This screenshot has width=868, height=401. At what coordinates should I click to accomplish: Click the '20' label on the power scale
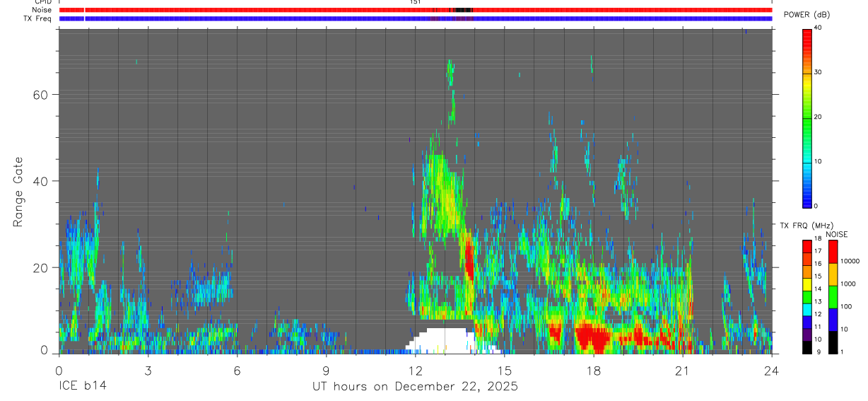[819, 117]
